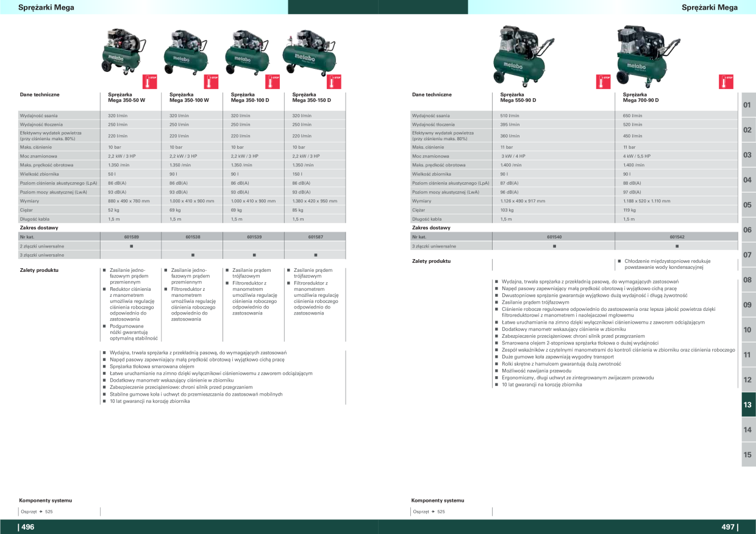Go to chapter tab 15

point(748,455)
